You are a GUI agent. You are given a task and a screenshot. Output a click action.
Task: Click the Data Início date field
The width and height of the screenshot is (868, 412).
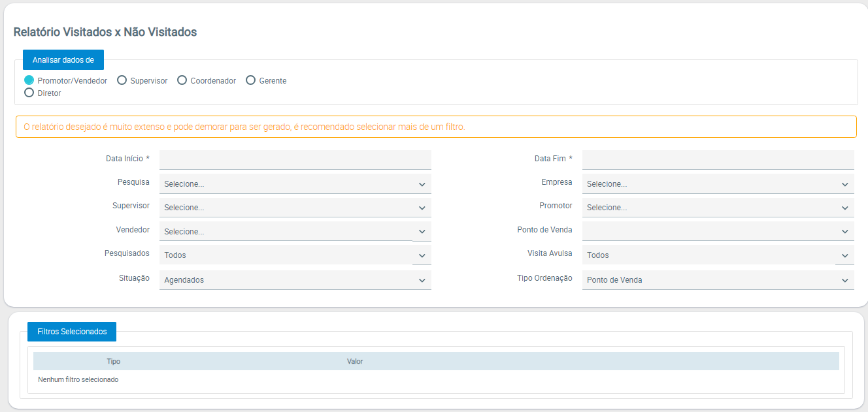pyautogui.click(x=295, y=159)
